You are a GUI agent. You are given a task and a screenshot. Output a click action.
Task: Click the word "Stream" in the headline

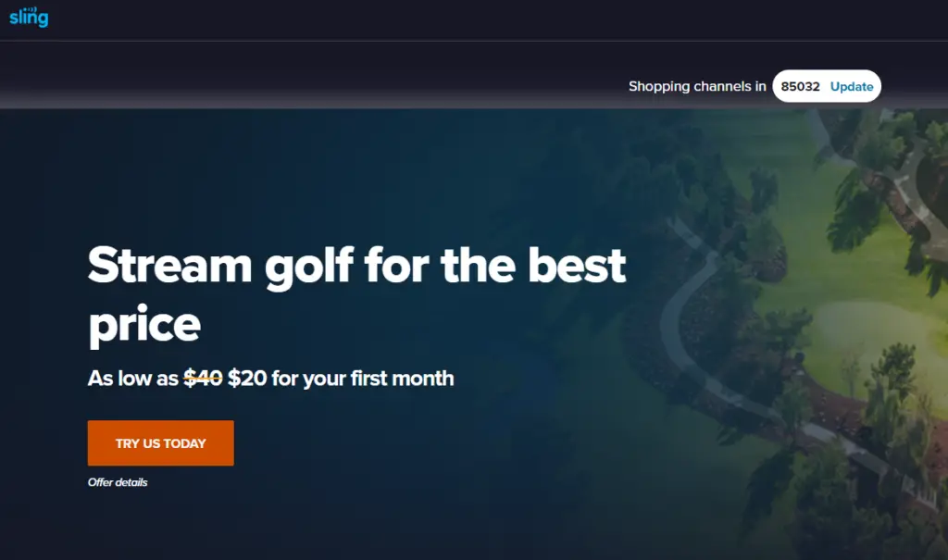point(170,265)
